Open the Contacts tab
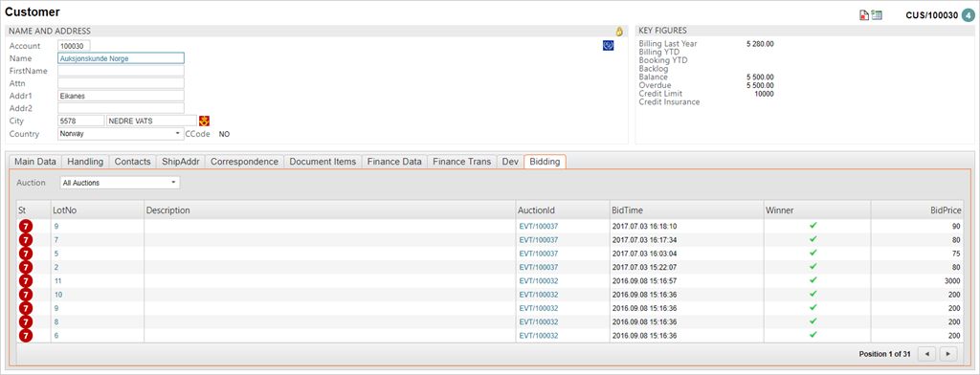The width and height of the screenshot is (980, 375). [x=132, y=162]
